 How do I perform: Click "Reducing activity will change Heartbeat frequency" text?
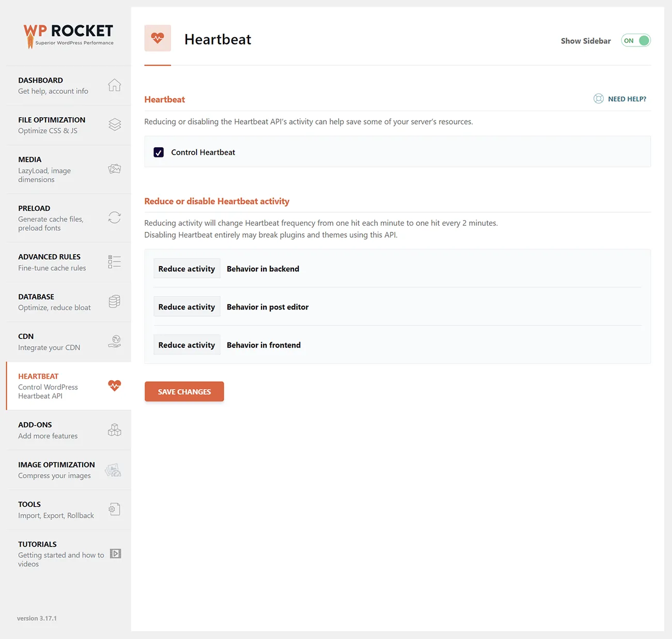pyautogui.click(x=321, y=223)
